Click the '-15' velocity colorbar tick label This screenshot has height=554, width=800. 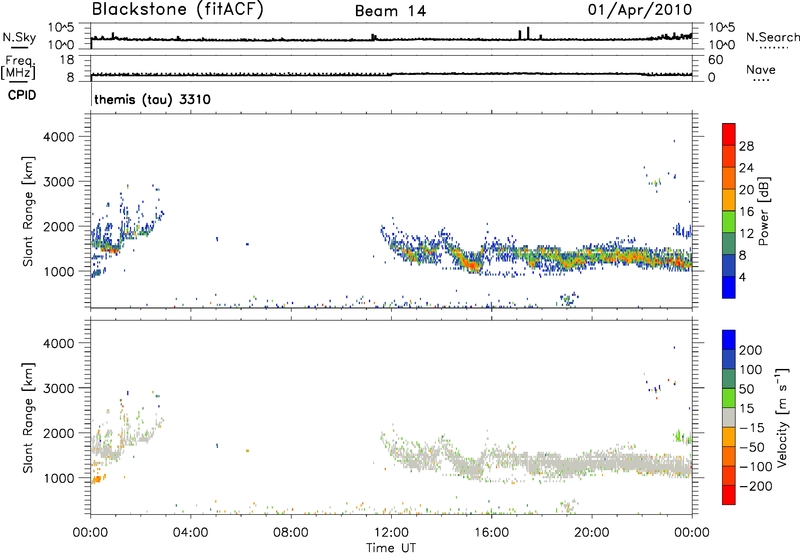click(751, 428)
